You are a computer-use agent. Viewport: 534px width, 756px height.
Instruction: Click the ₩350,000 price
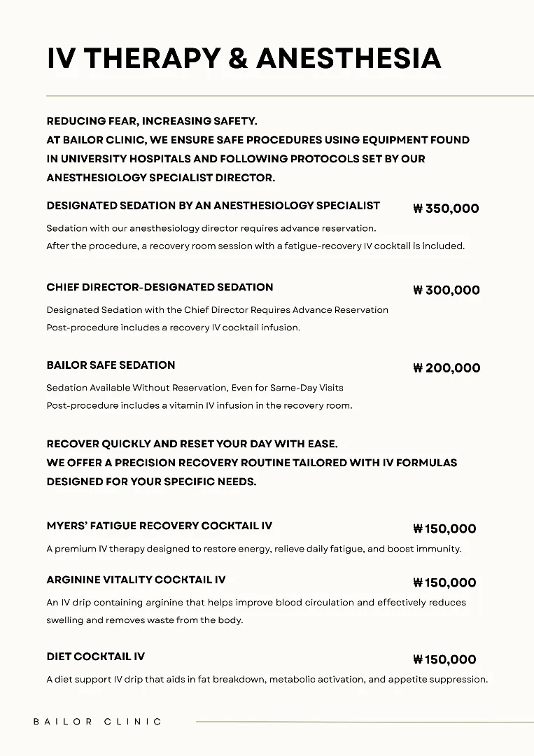click(x=446, y=209)
